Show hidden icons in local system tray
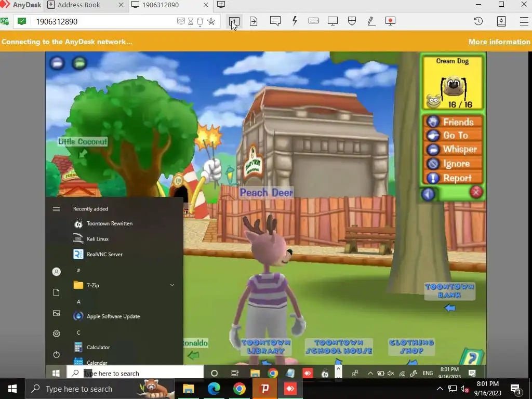 [x=440, y=389]
